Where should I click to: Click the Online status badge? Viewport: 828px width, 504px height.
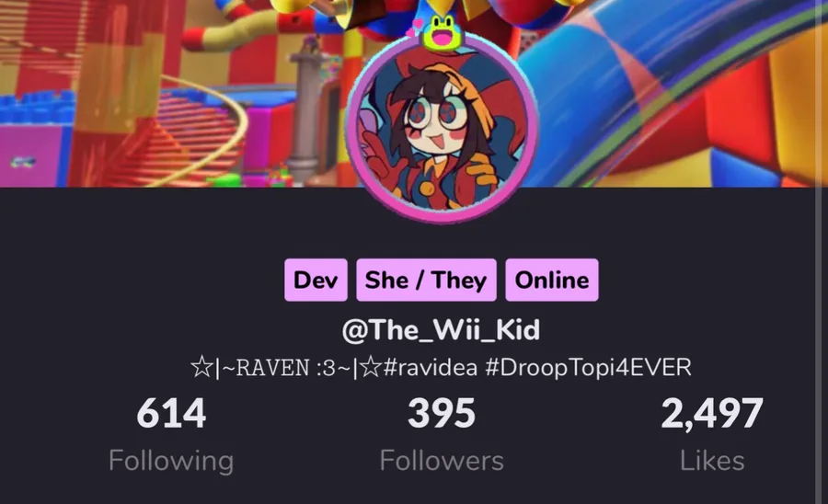pyautogui.click(x=552, y=280)
